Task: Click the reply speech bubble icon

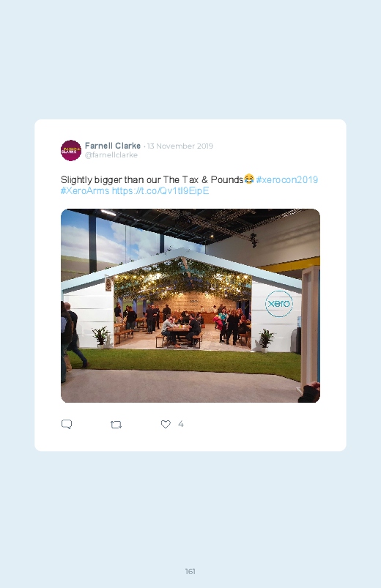Action: [x=67, y=424]
